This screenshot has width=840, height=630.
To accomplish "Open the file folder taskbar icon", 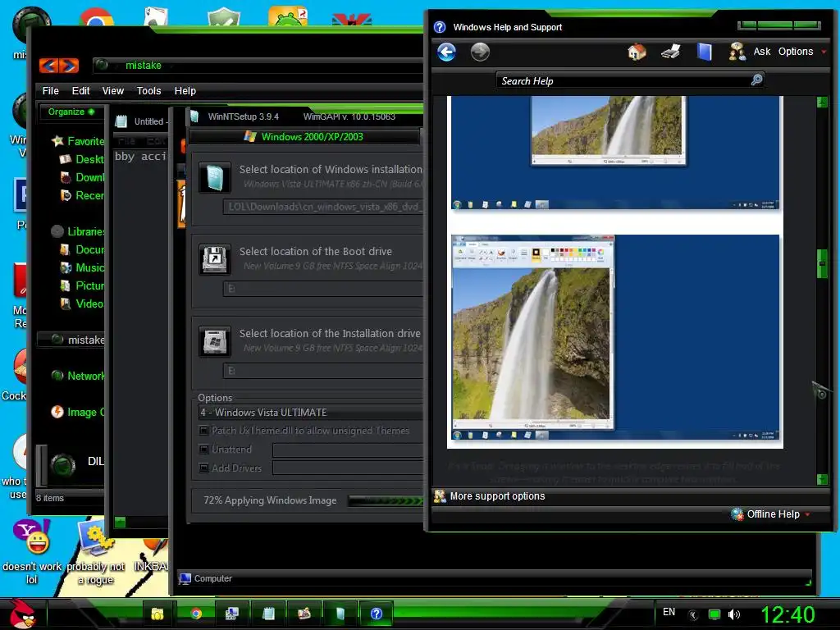I will tap(157, 614).
